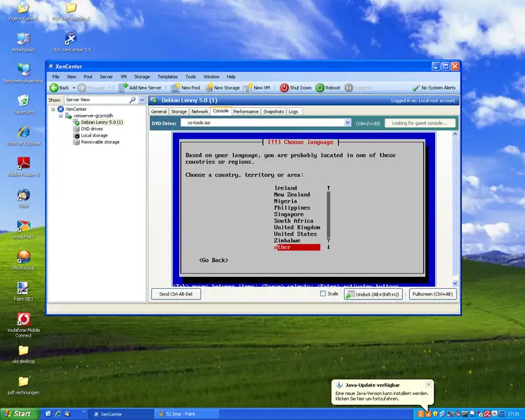
Task: Reboot the selected virtual machine
Action: tap(320, 87)
